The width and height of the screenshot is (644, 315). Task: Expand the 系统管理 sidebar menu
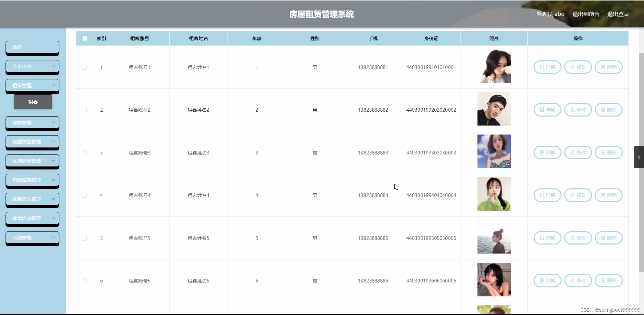pos(32,238)
